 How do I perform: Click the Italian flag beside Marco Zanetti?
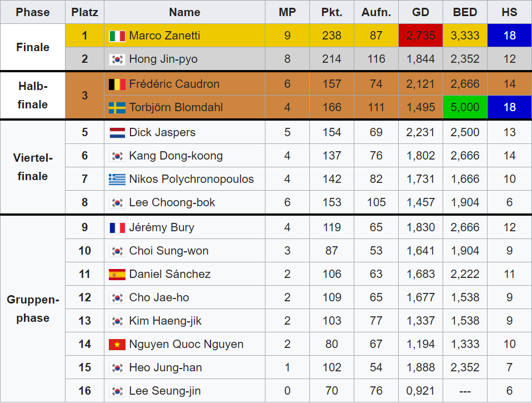117,36
